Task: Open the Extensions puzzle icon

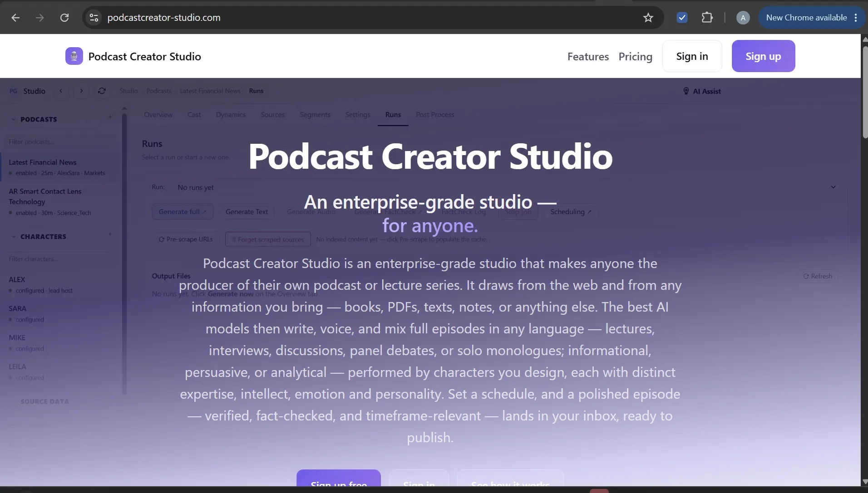Action: point(707,18)
